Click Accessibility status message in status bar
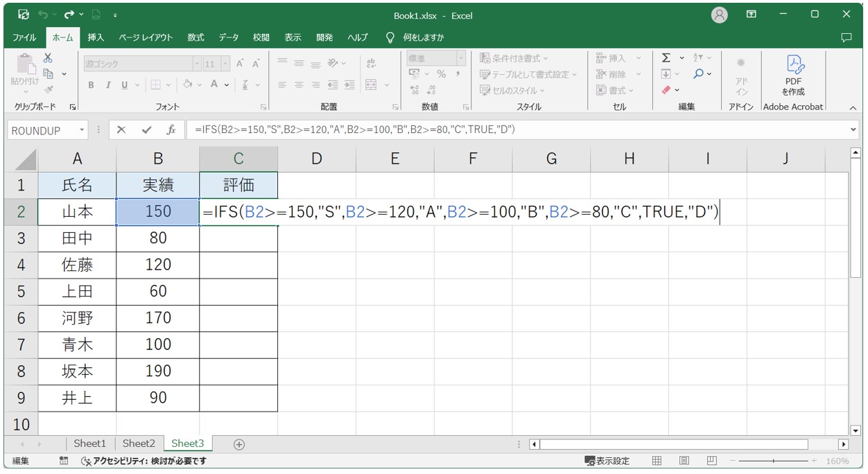 click(x=144, y=461)
